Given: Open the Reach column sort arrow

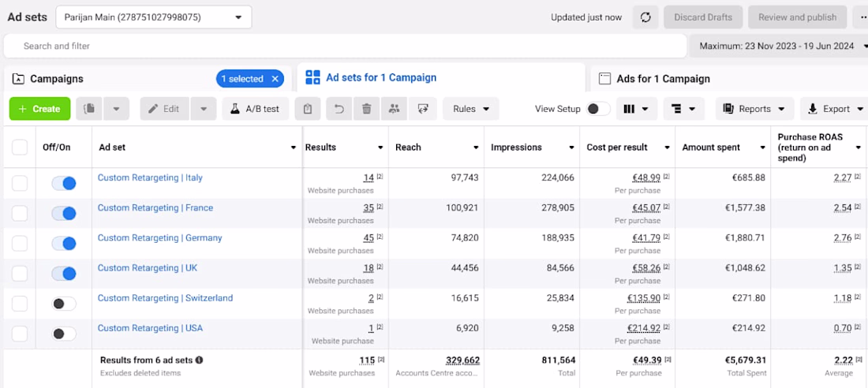Looking at the screenshot, I should pos(476,147).
